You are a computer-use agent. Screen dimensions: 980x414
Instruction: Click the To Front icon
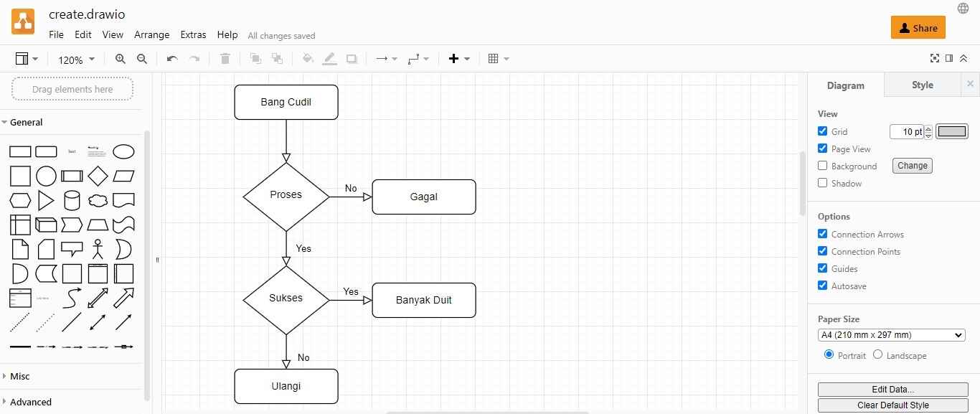coord(255,59)
